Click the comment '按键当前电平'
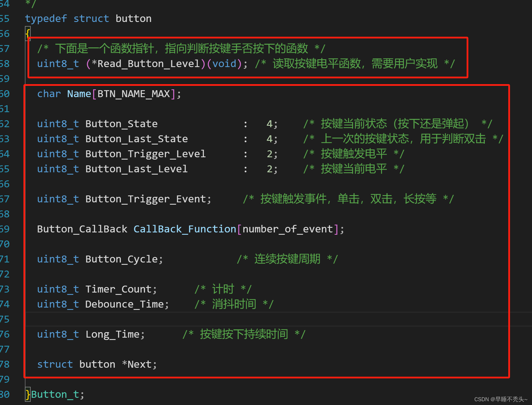Viewport: 532px width, 405px height. (354, 169)
